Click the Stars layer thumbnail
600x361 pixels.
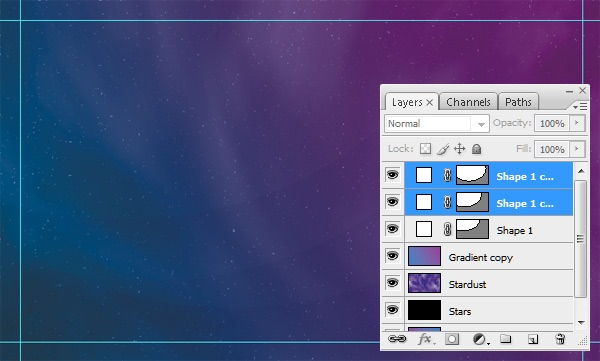[424, 310]
